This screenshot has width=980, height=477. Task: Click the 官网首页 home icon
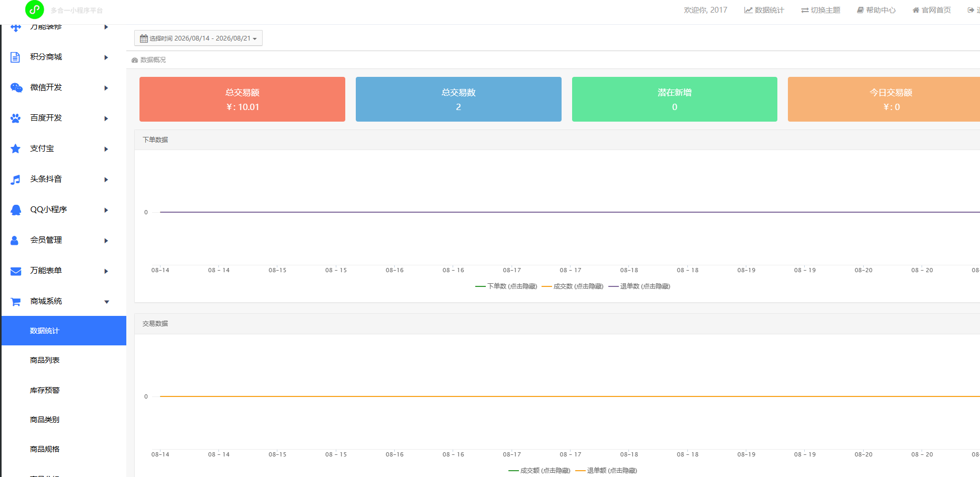pyautogui.click(x=916, y=10)
